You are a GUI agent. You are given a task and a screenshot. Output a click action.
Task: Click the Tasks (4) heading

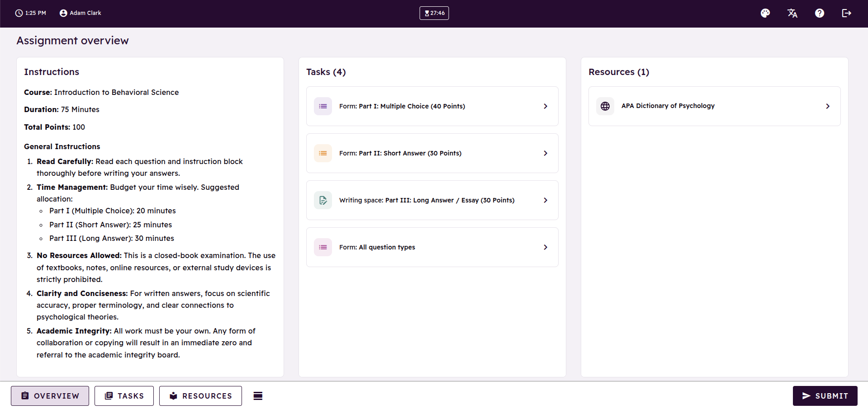pyautogui.click(x=326, y=72)
